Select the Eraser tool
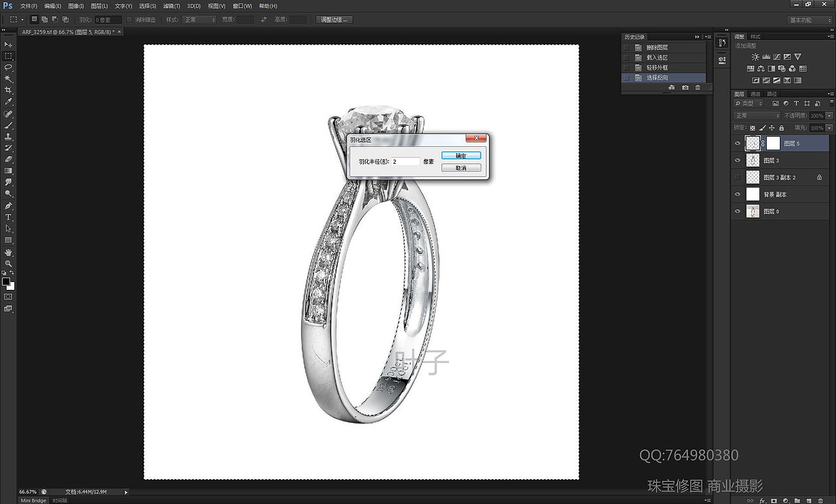Screen dimensions: 836x504 [x=8, y=159]
